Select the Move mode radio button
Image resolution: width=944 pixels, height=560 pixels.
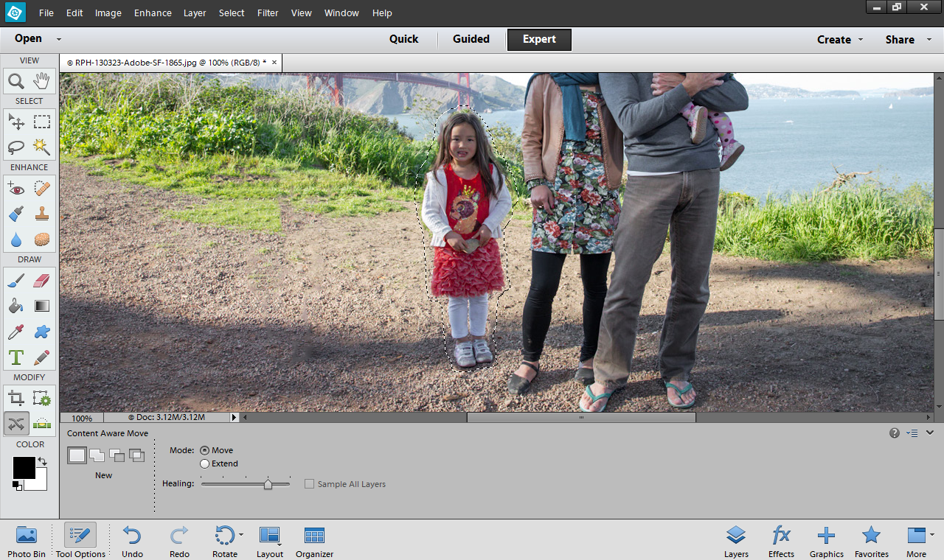click(204, 450)
